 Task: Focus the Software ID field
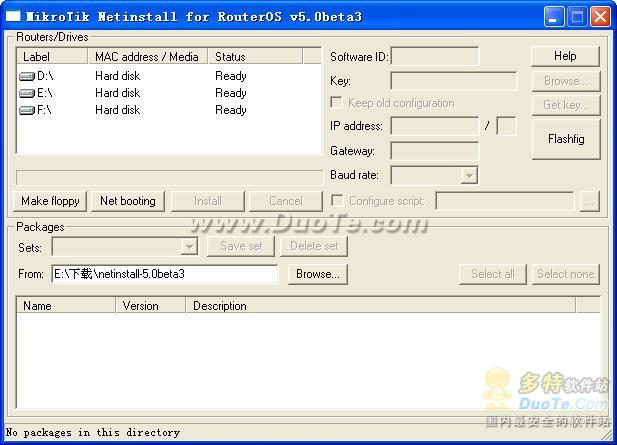click(435, 57)
